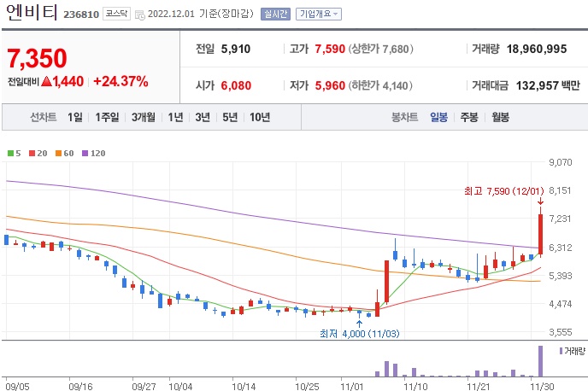Select 일봉 daily candle chart
Viewport: 588px width, 391px height.
point(439,117)
